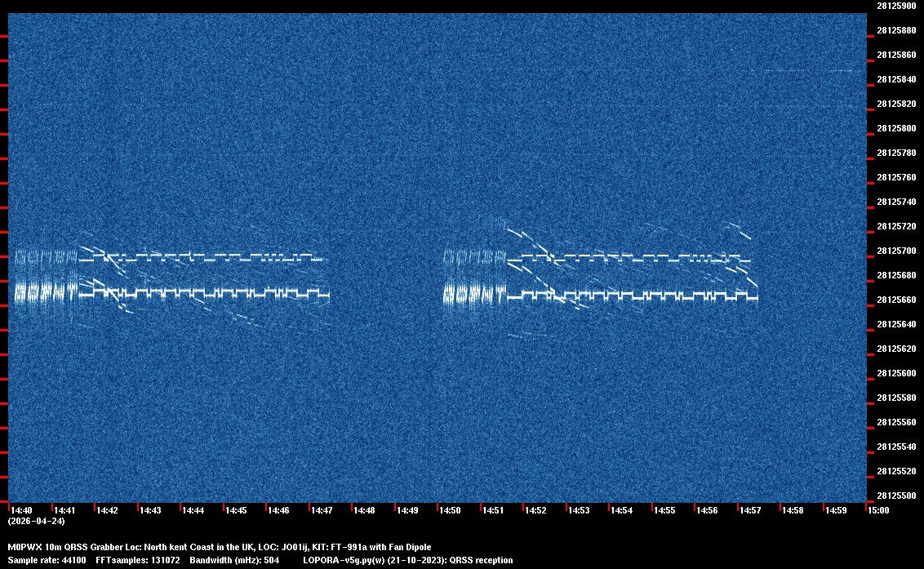Click the 28125820 frequency value
The height and width of the screenshot is (569, 924).
coord(897,104)
